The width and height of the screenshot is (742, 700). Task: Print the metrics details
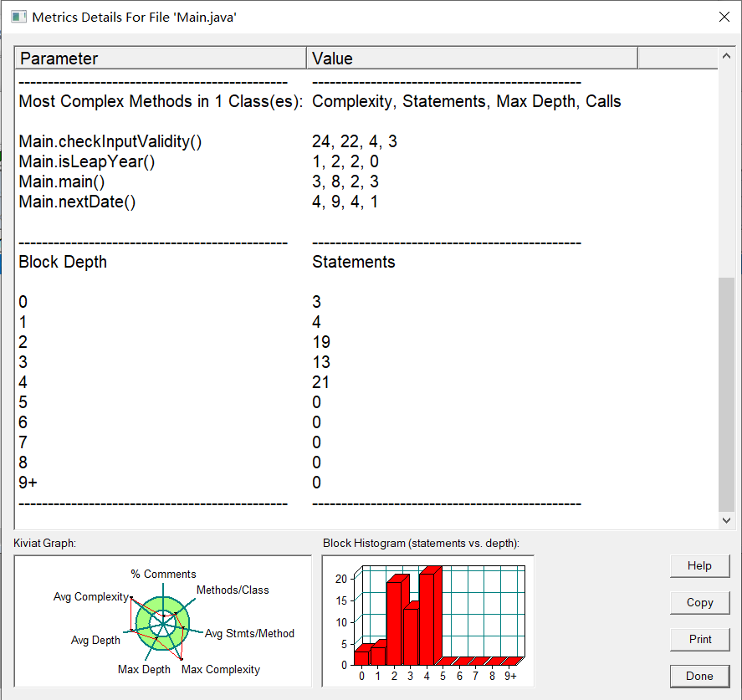pos(699,640)
